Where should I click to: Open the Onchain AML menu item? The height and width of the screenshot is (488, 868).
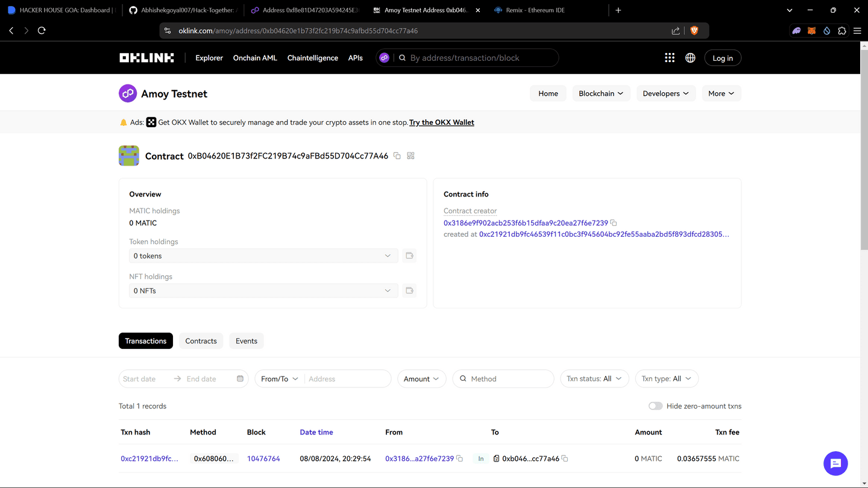[x=255, y=58]
